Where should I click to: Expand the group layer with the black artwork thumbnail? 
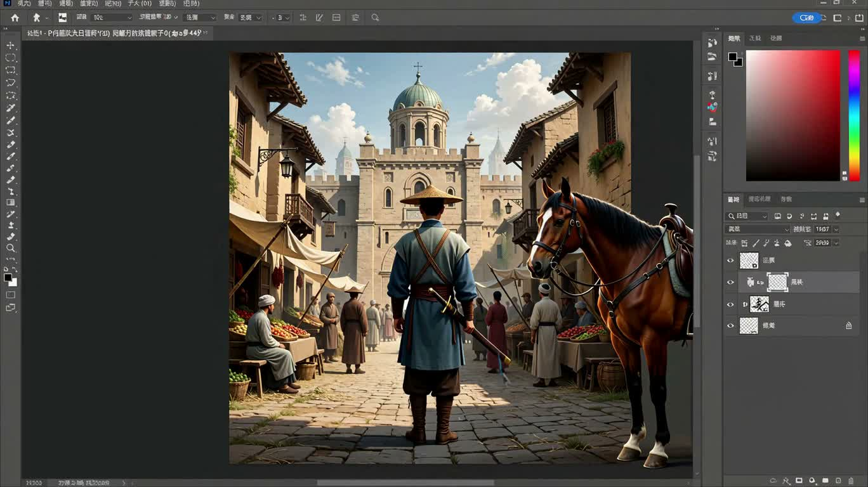click(x=746, y=304)
